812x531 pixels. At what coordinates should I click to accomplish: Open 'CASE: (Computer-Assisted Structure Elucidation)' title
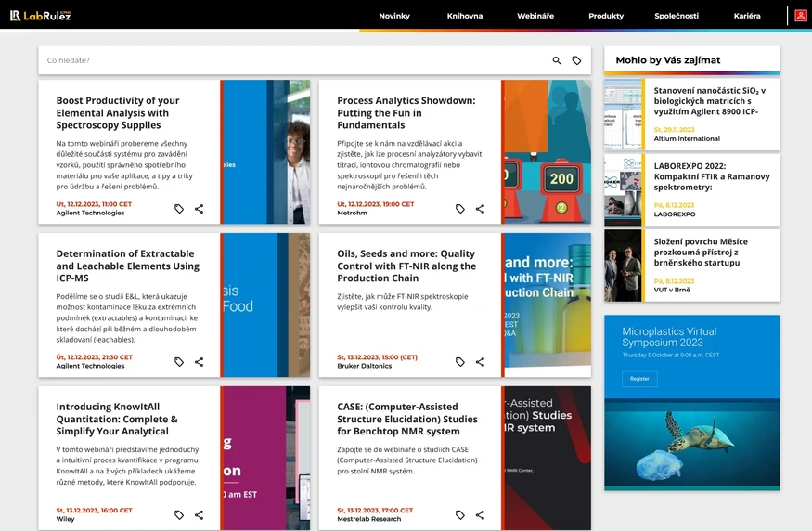click(x=407, y=419)
